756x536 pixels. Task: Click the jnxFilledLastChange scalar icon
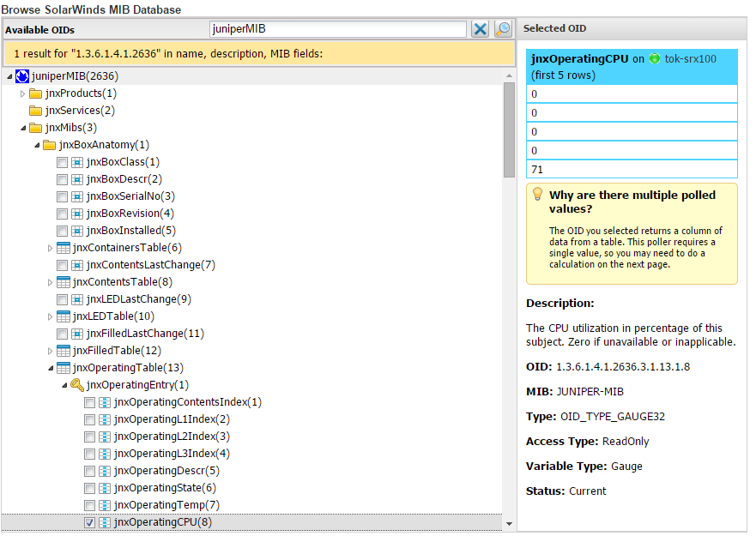(77, 334)
